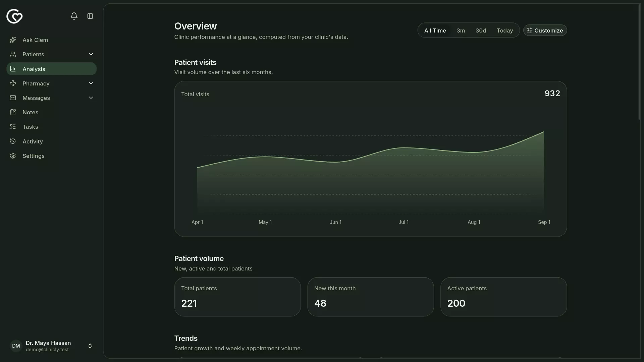This screenshot has width=644, height=362.
Task: Click the Analysis bar chart icon
Action: click(x=13, y=69)
